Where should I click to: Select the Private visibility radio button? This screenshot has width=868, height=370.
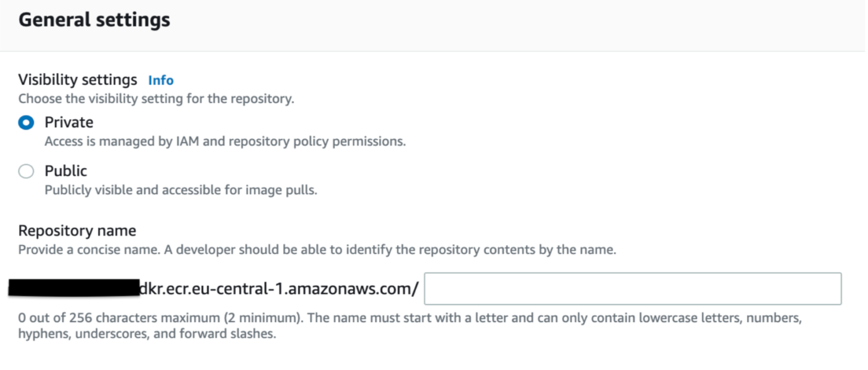point(26,122)
